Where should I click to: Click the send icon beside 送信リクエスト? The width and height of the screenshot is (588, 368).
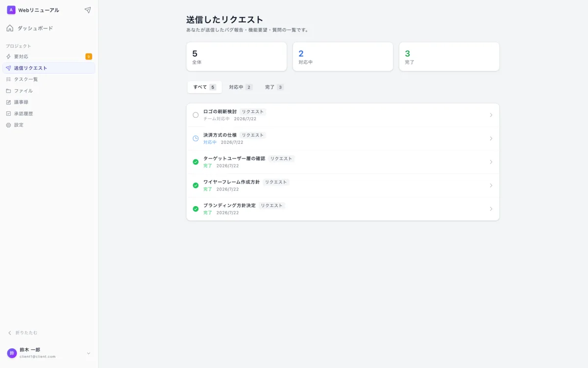point(8,68)
